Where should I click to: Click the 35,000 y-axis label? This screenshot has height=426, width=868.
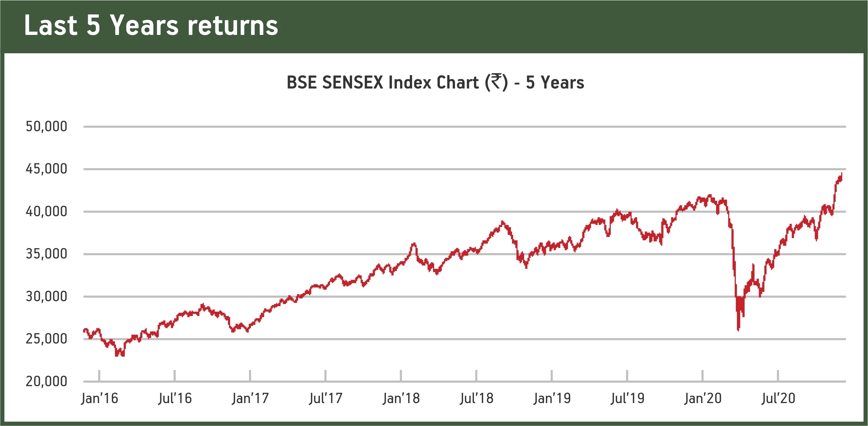[47, 254]
